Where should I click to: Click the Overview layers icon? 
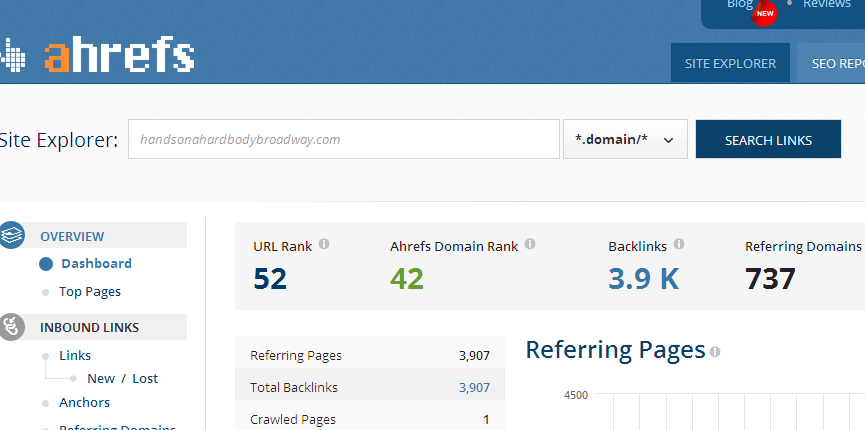click(x=12, y=235)
